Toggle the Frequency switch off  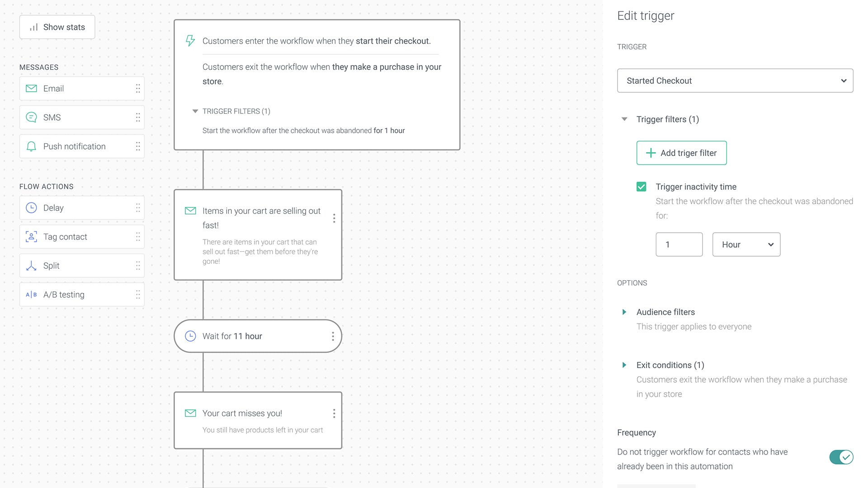(841, 457)
